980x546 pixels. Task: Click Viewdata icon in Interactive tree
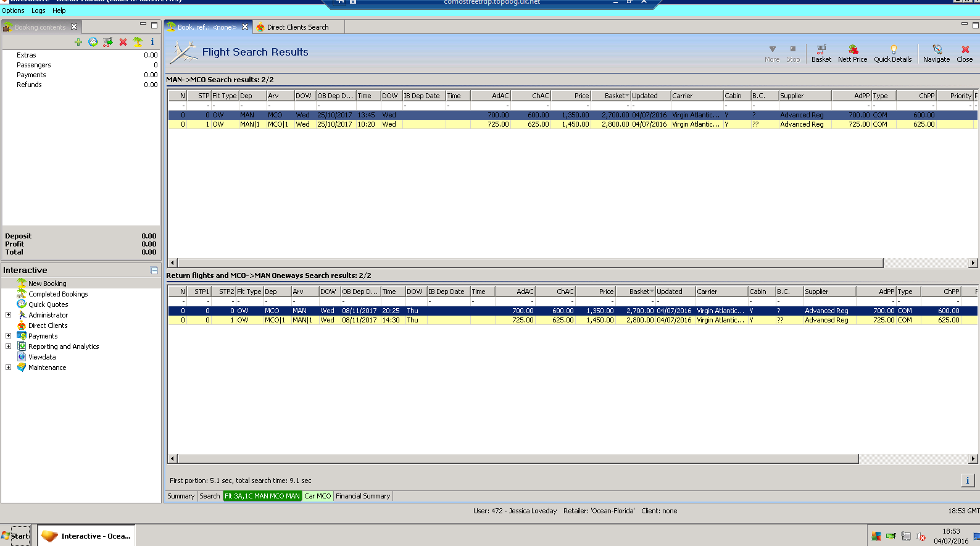point(22,356)
